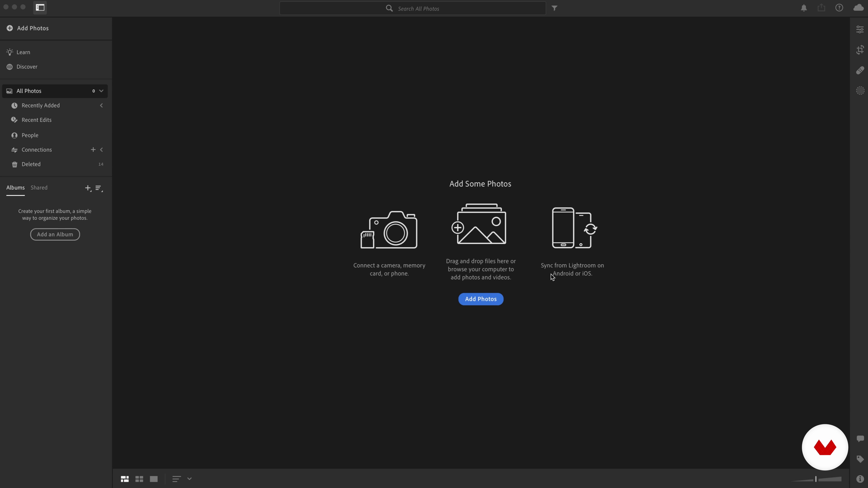The height and width of the screenshot is (488, 868).
Task: Open the comments panel icon
Action: pyautogui.click(x=860, y=439)
